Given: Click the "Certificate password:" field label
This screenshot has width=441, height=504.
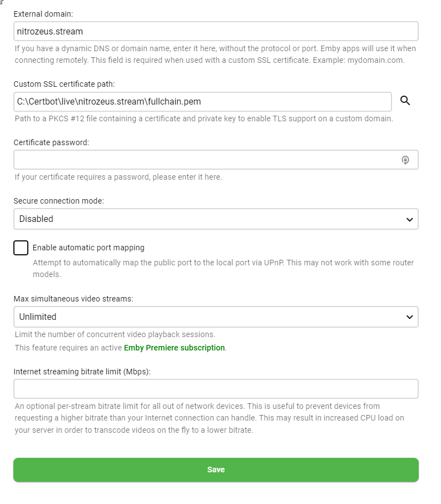Looking at the screenshot, I should [51, 142].
